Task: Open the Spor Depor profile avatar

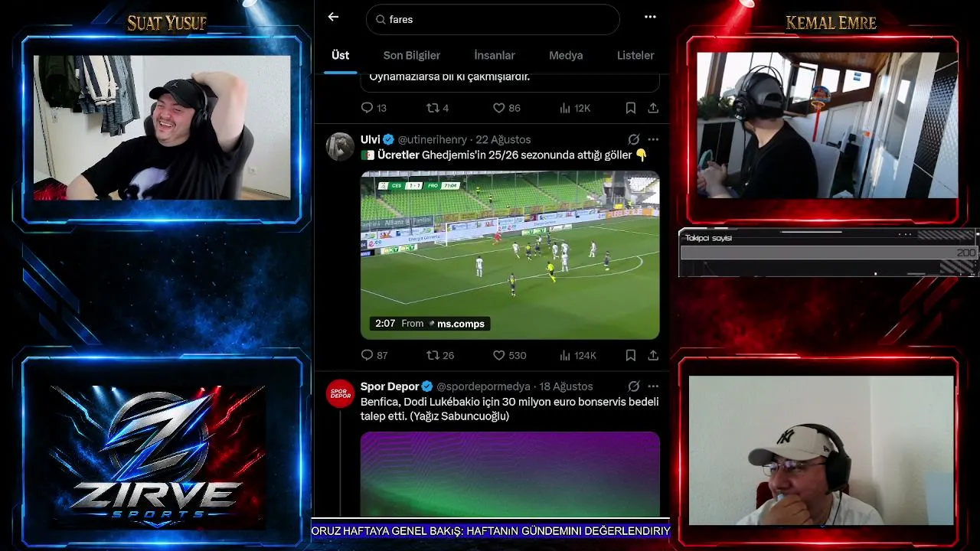Action: pos(341,393)
